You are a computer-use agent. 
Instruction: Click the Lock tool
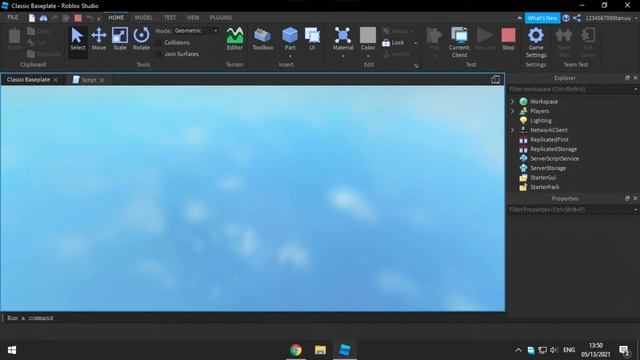click(393, 42)
